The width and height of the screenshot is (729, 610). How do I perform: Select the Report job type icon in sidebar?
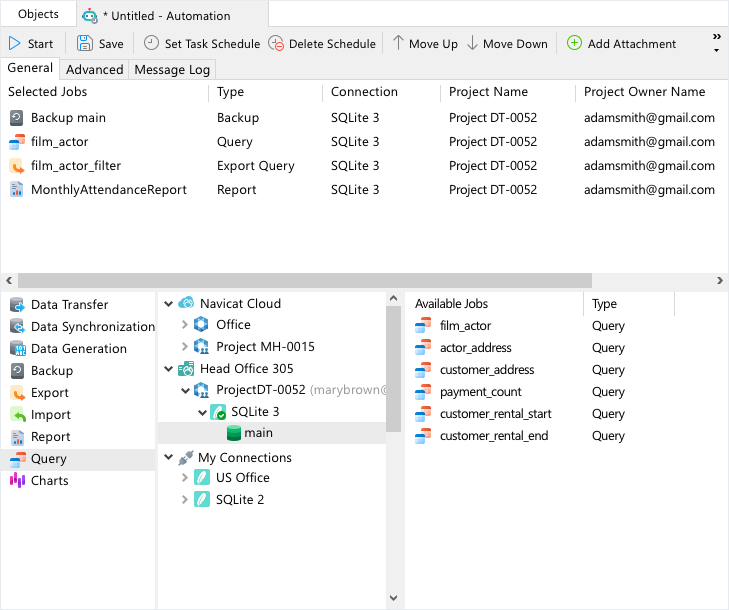click(x=17, y=437)
